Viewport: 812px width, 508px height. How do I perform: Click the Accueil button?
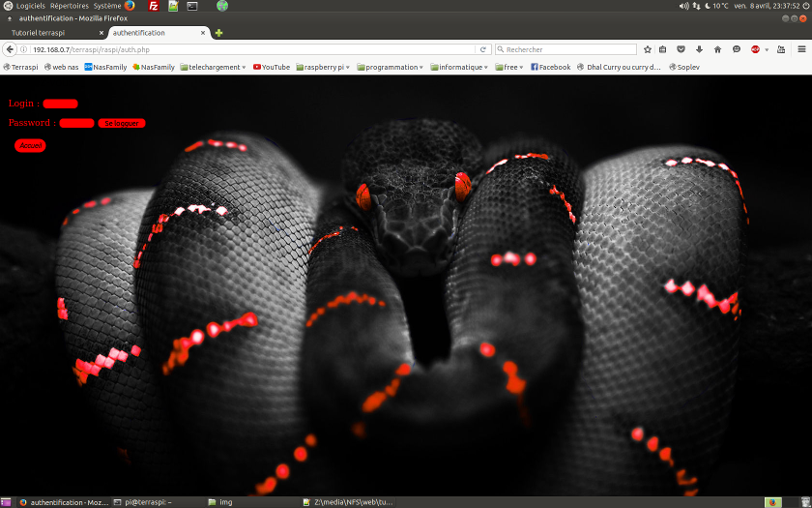tap(30, 146)
